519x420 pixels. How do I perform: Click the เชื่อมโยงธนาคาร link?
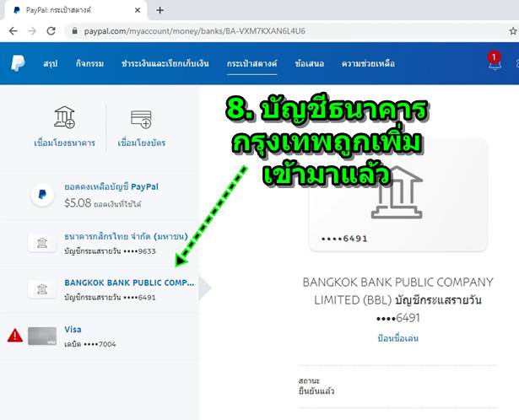point(64,143)
